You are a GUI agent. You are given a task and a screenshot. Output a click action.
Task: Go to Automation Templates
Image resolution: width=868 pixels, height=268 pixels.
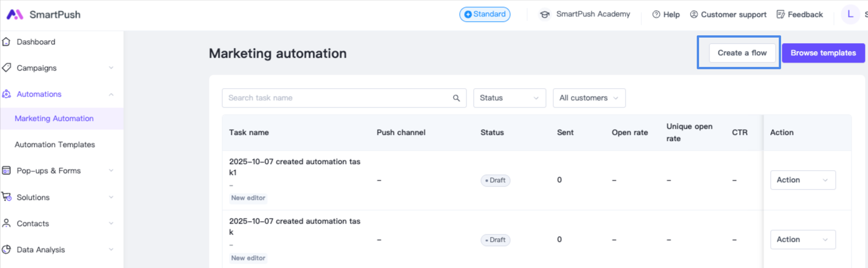55,145
